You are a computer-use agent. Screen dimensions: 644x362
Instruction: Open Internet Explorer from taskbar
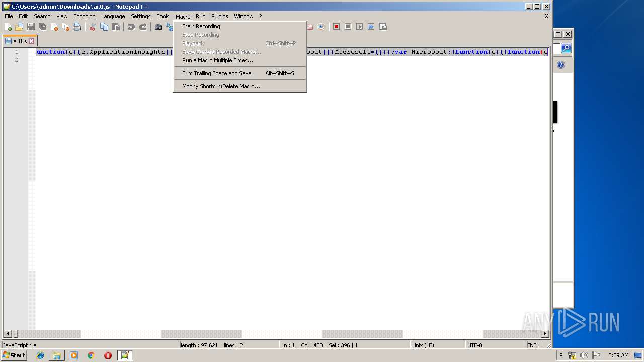(x=40, y=355)
